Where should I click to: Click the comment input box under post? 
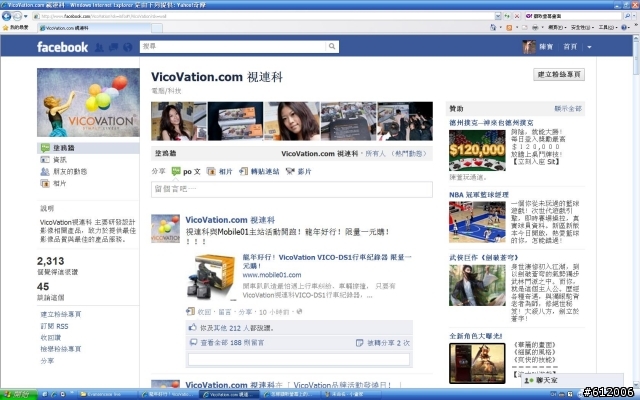click(299, 359)
